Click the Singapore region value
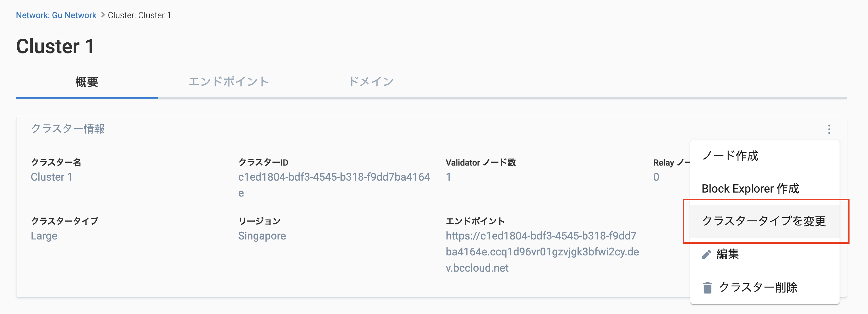 pyautogui.click(x=262, y=236)
